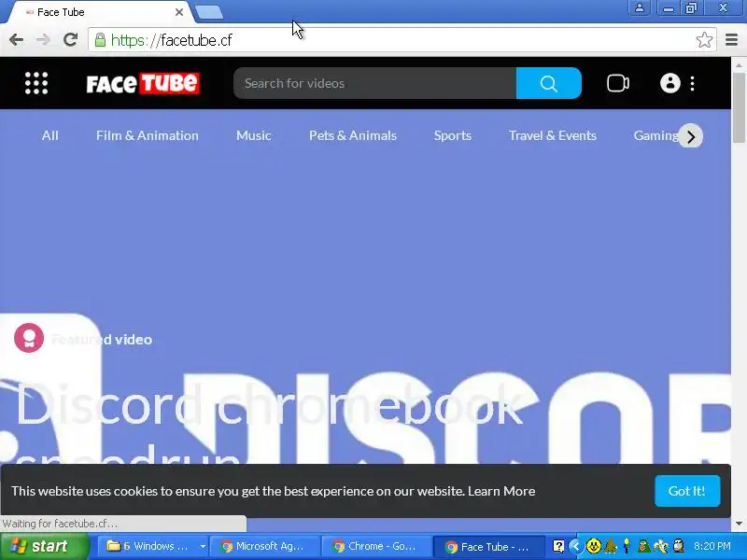This screenshot has height=560, width=747.
Task: Close the Face Tube tab
Action: coord(179,12)
